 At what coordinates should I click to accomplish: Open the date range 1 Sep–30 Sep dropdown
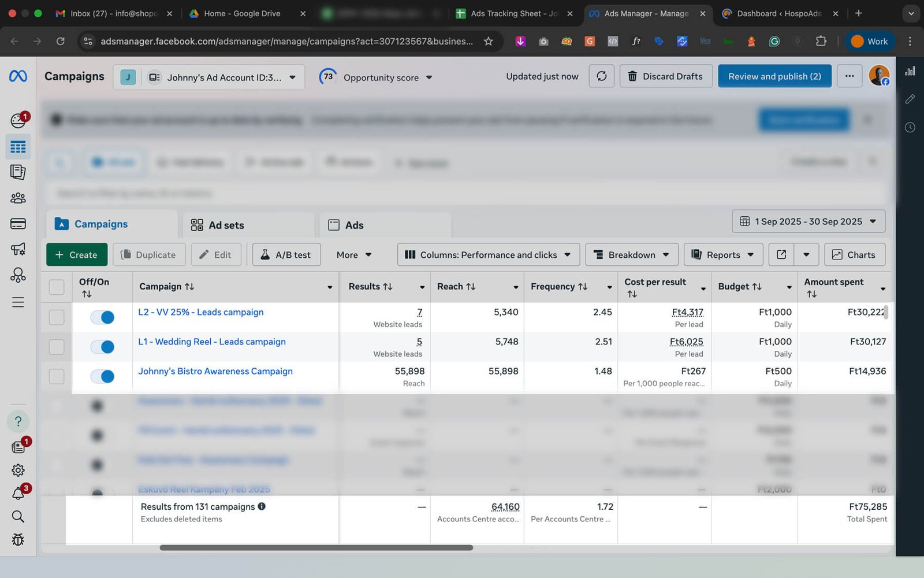[x=808, y=221]
